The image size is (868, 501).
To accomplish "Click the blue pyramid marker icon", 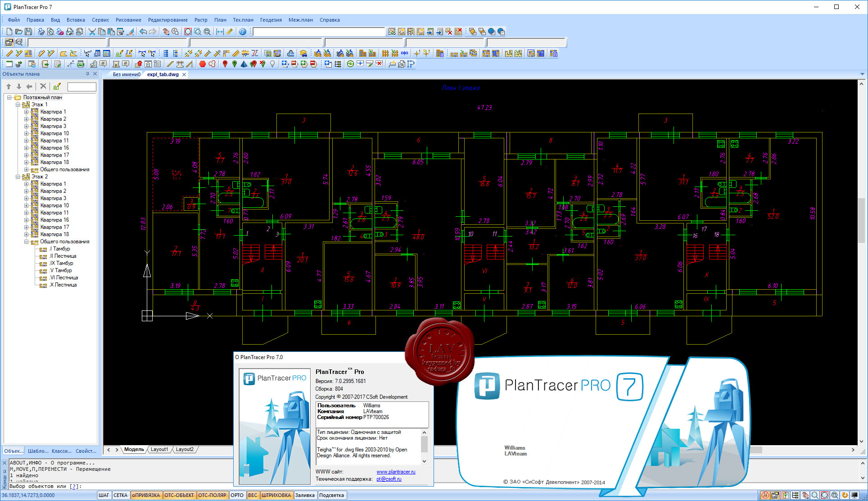I will click(x=244, y=64).
